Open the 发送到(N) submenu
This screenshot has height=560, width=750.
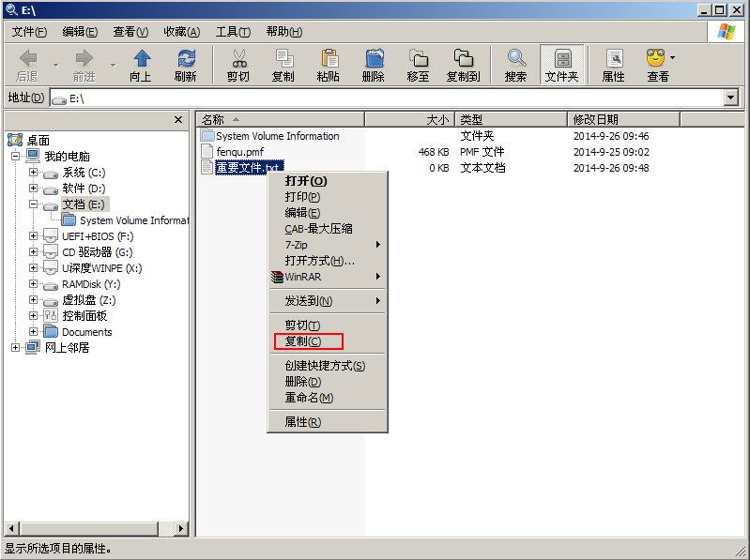point(328,301)
